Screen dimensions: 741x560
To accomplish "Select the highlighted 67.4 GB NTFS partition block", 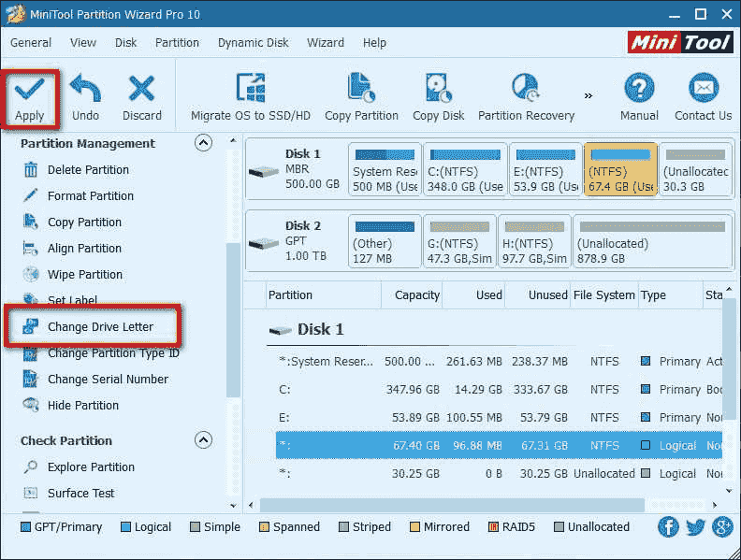I will (619, 170).
